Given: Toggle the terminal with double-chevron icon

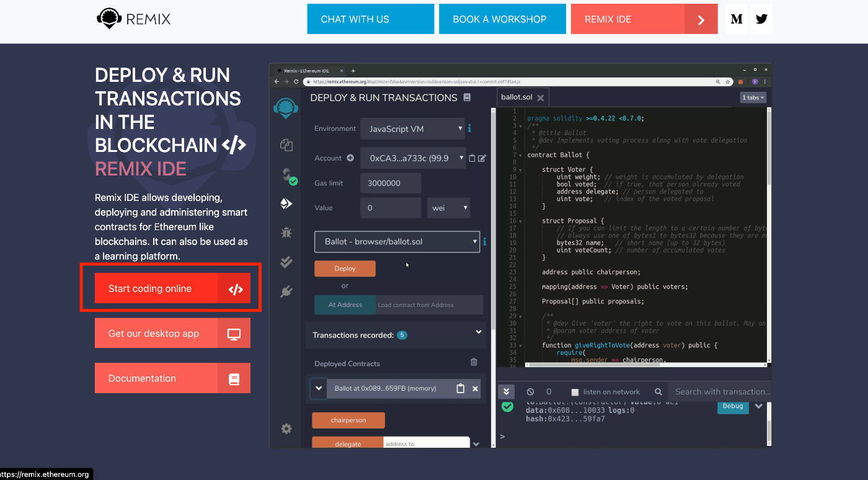Looking at the screenshot, I should click(x=507, y=391).
